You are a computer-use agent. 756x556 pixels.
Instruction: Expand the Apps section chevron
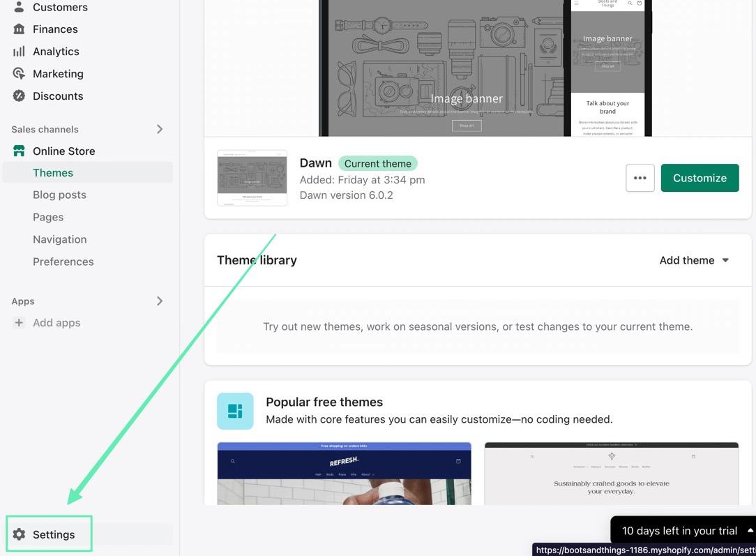coord(160,301)
